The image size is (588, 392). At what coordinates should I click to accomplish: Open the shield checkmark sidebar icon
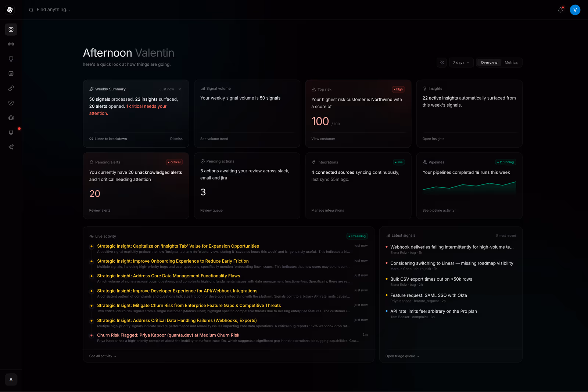(x=11, y=103)
